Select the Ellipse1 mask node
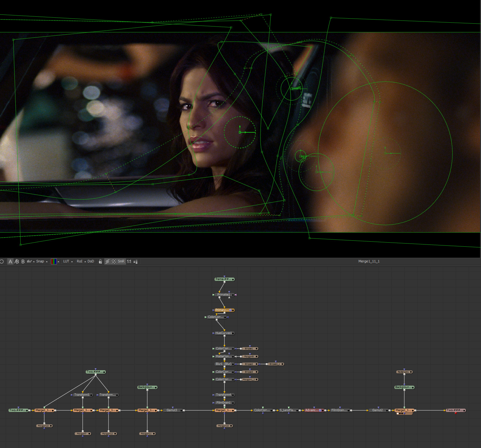Image resolution: width=481 pixels, height=448 pixels. 250,348
